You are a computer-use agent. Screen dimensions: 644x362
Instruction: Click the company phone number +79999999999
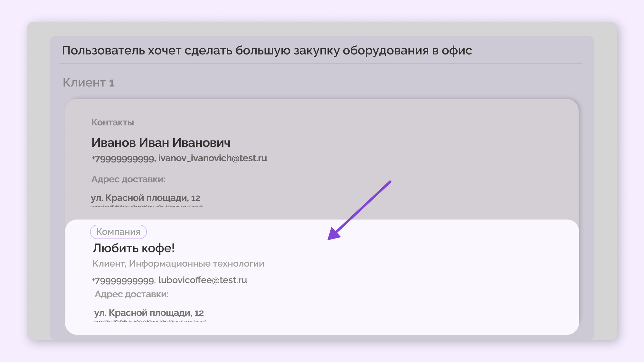pyautogui.click(x=123, y=280)
